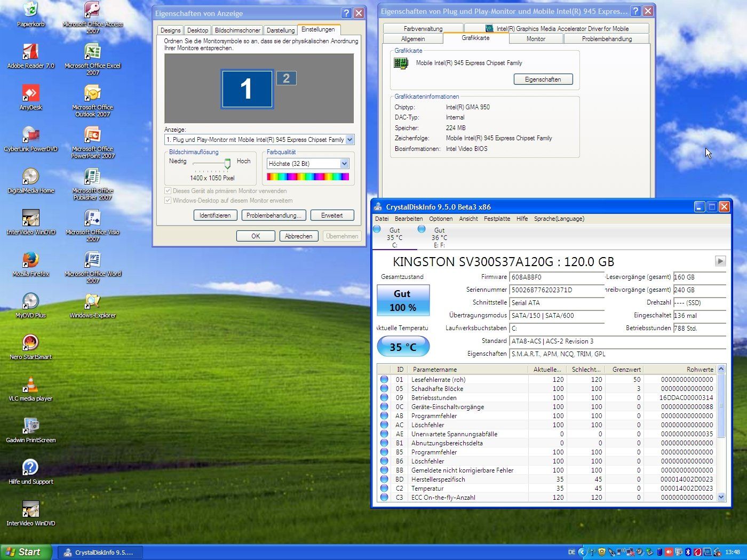Screen dimensions: 747x560
Task: Click the 35 °C temperature button
Action: [403, 347]
